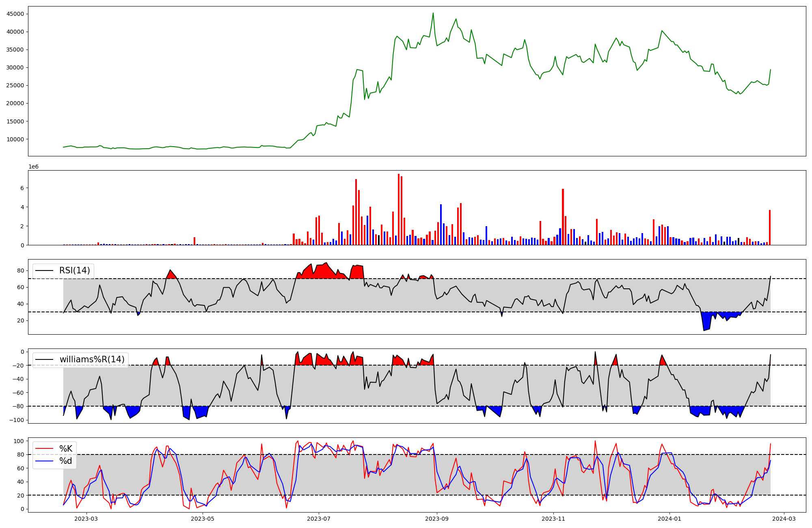The image size is (812, 528).
Task: Click the 10000 price axis tick label
Action: tap(15, 139)
